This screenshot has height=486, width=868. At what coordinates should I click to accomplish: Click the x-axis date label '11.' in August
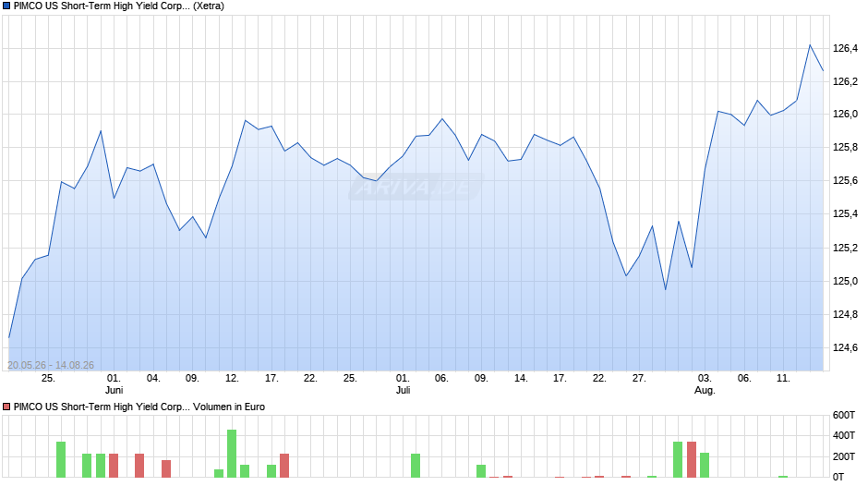click(783, 379)
